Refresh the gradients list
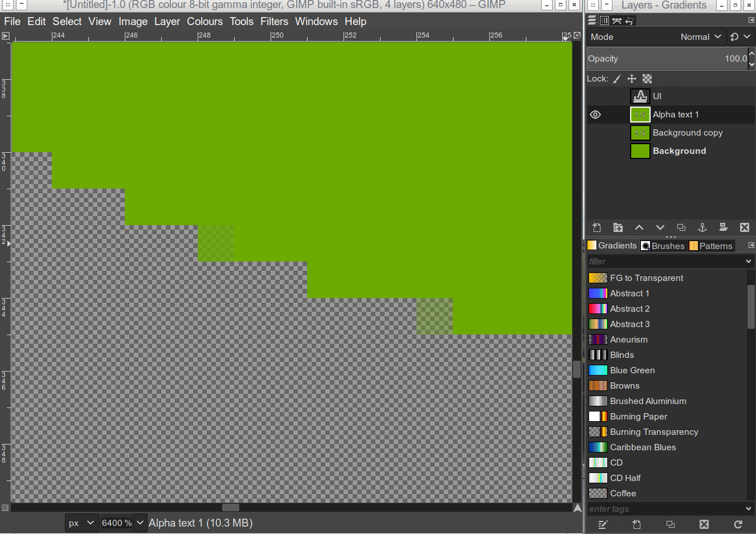 pyautogui.click(x=738, y=524)
